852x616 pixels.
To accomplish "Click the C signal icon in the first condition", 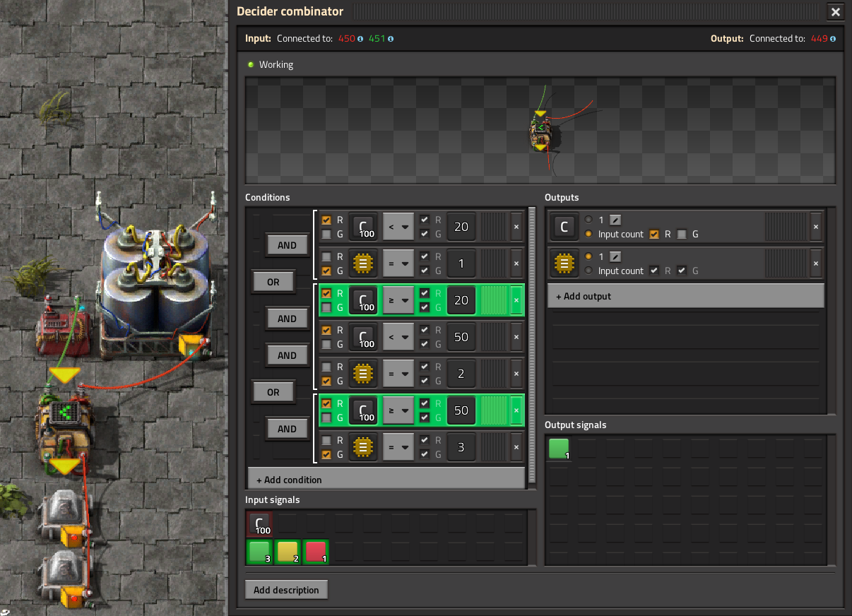I will [x=363, y=227].
